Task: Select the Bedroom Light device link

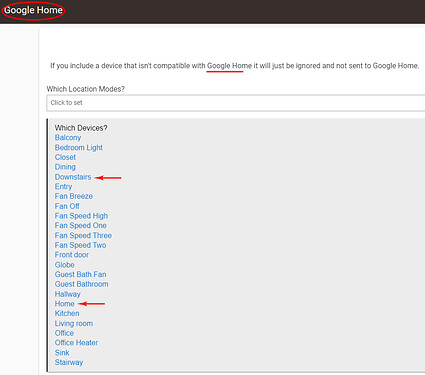Action: point(79,147)
